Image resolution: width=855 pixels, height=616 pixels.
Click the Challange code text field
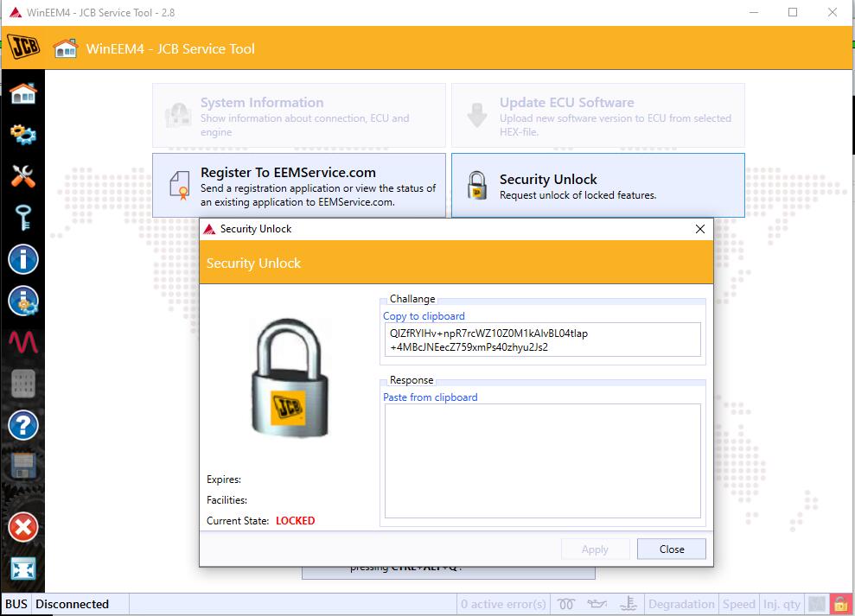543,340
